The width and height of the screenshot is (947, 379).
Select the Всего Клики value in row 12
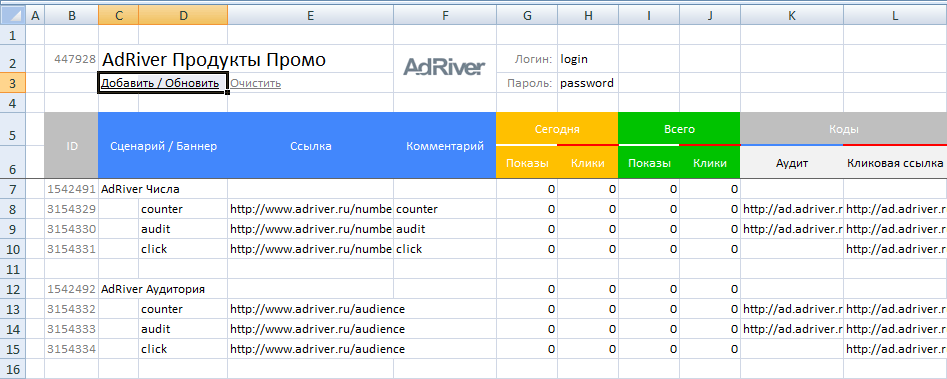click(x=710, y=289)
